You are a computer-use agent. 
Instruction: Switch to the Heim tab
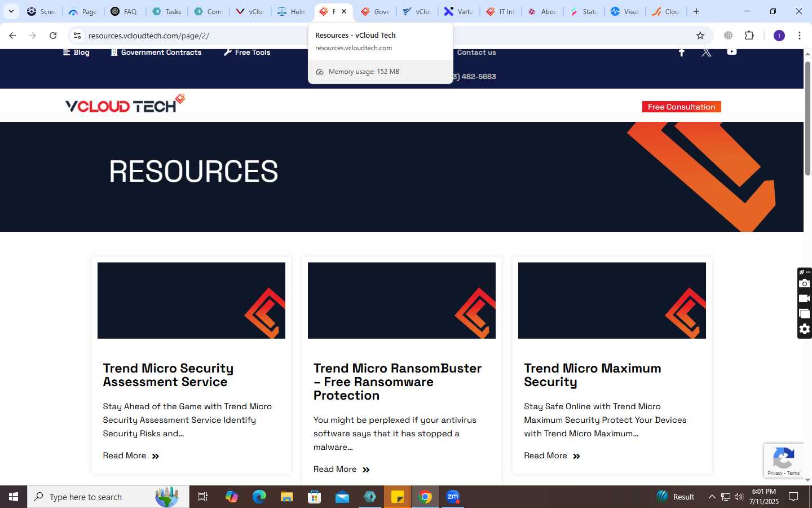pyautogui.click(x=292, y=11)
